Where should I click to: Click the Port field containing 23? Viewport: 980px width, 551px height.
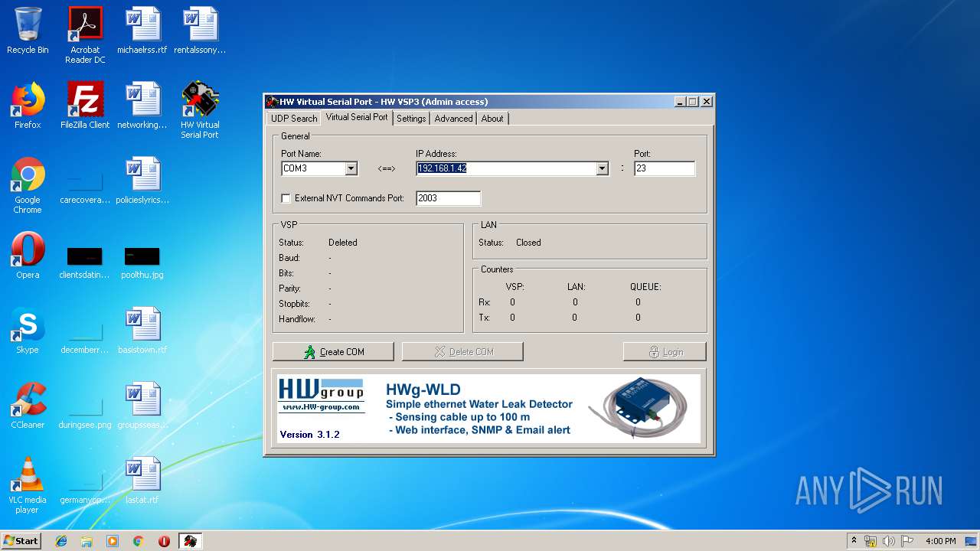[665, 168]
